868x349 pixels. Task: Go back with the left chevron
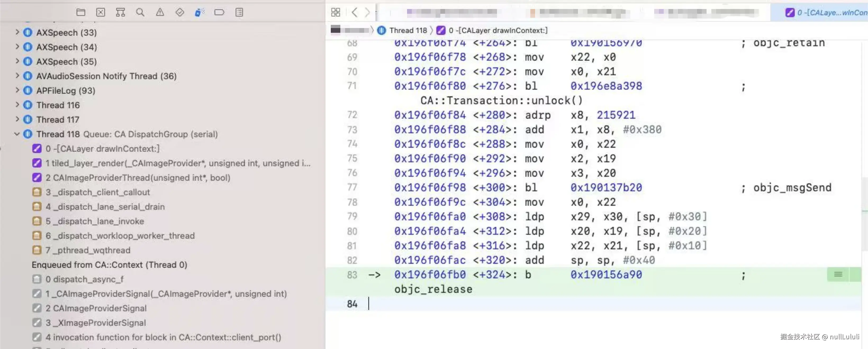(354, 12)
